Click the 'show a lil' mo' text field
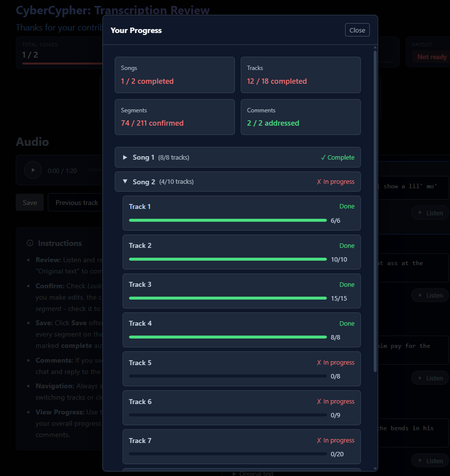This screenshot has width=450, height=476. [x=413, y=188]
